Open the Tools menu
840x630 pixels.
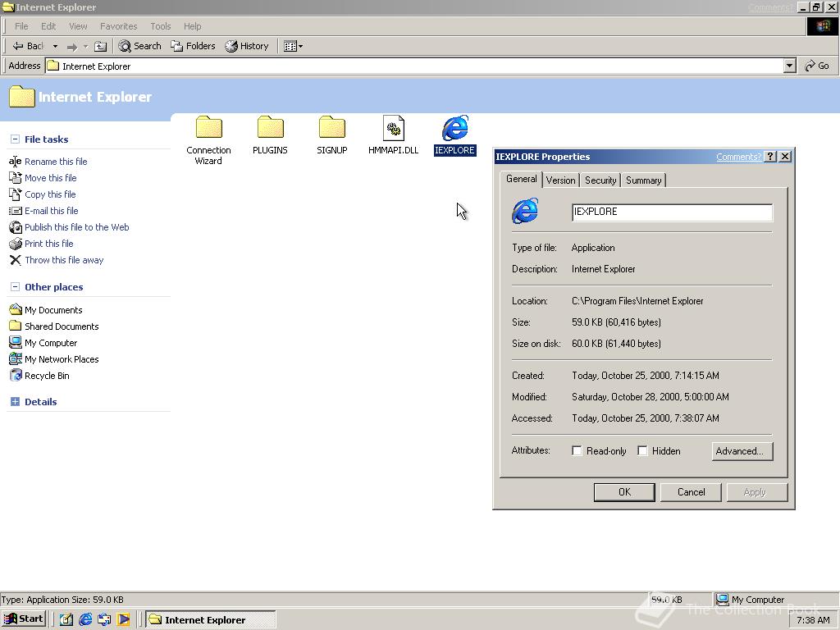tap(160, 26)
